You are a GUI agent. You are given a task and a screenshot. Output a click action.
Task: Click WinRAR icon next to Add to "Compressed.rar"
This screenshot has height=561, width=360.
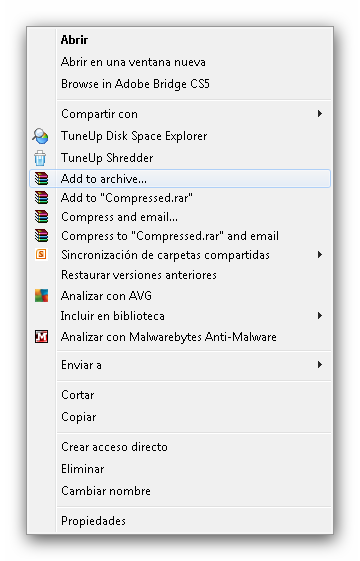(41, 197)
